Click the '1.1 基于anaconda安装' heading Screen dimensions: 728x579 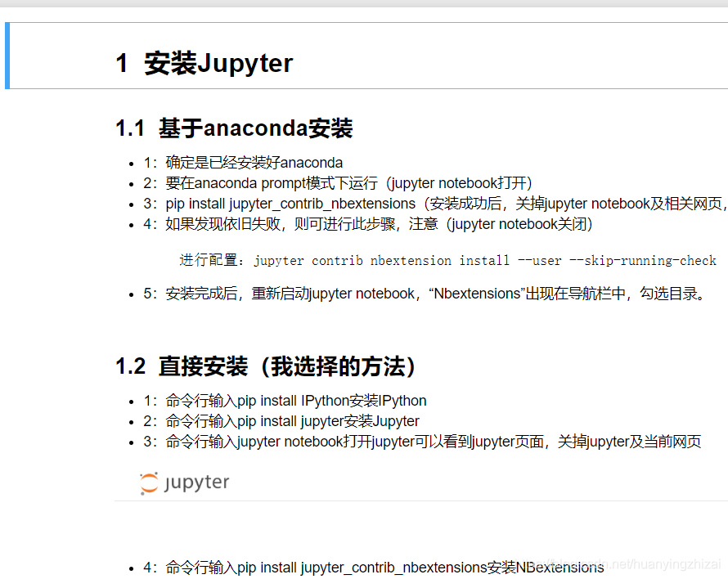pos(235,128)
